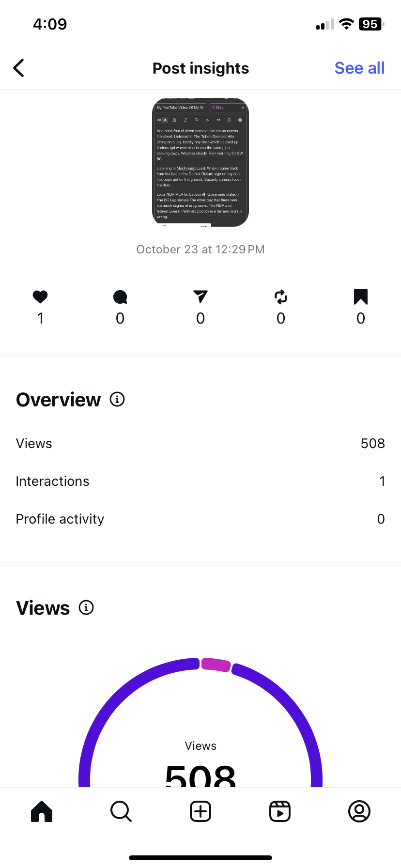Tap the likes heart icon

[x=40, y=297]
